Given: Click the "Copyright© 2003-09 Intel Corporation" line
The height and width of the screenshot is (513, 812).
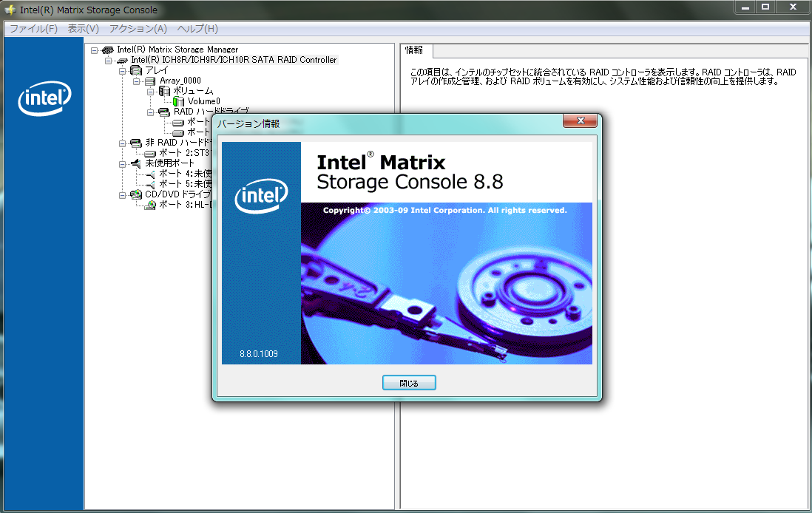Looking at the screenshot, I should [x=445, y=211].
